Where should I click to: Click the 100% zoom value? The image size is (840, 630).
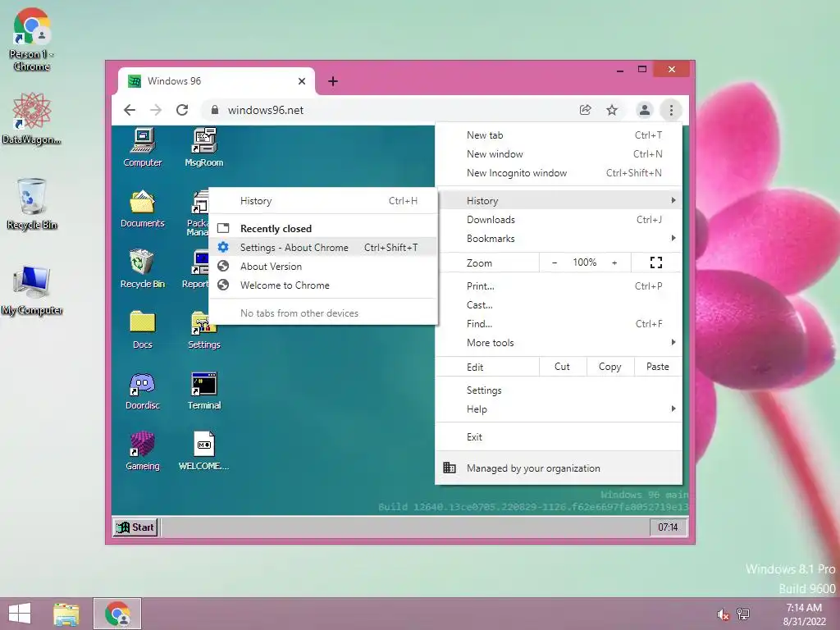pos(584,262)
